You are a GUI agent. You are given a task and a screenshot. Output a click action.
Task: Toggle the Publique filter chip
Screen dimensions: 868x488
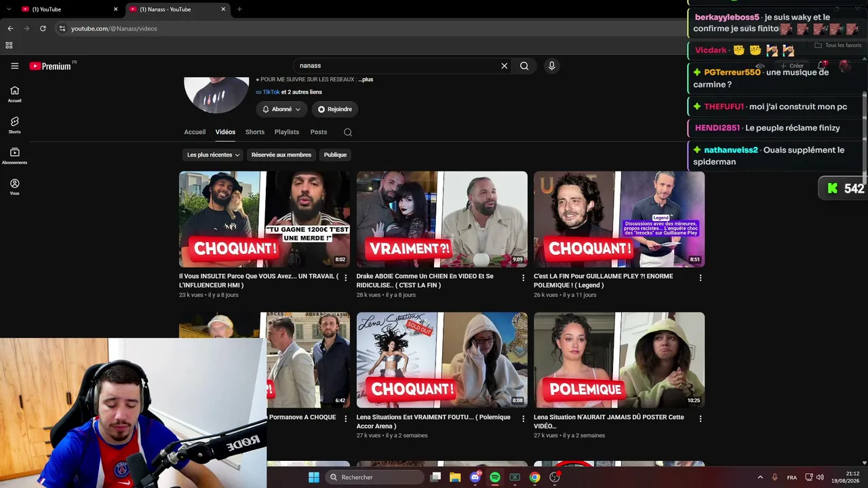click(x=335, y=155)
